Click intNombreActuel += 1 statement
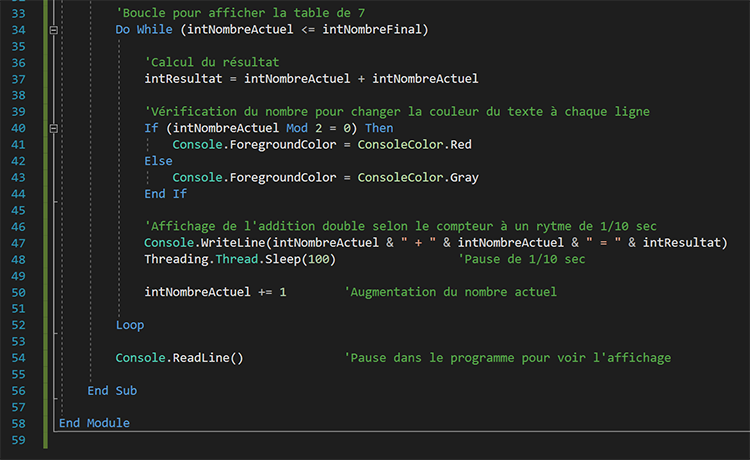Viewport: 750px width, 460px height. click(x=215, y=292)
